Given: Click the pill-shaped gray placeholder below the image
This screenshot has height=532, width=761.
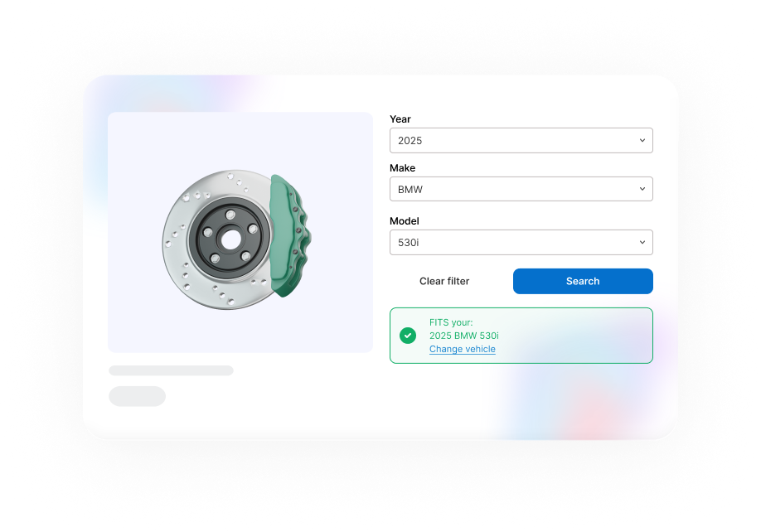Looking at the screenshot, I should [x=137, y=396].
